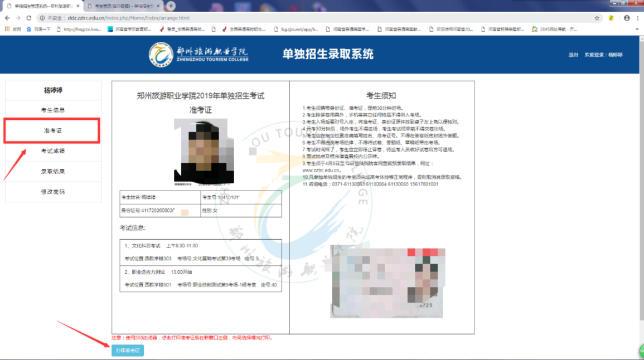Open 考试成绩 in the sidebar
Image resolution: width=644 pixels, height=360 pixels.
53,151
